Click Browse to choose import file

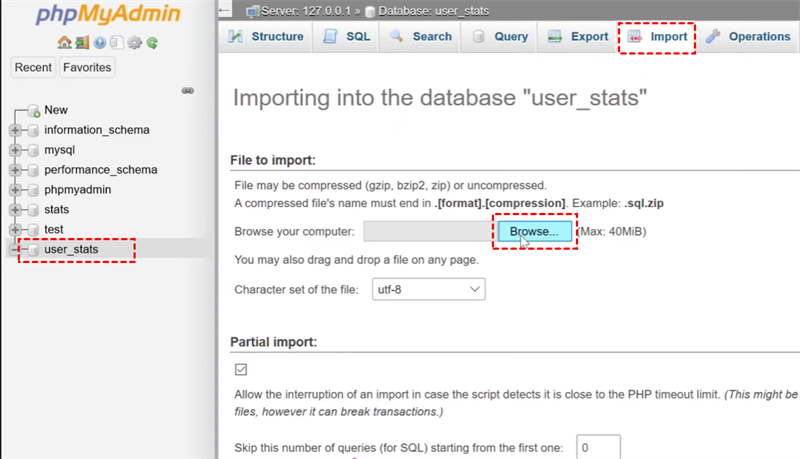[x=535, y=231]
